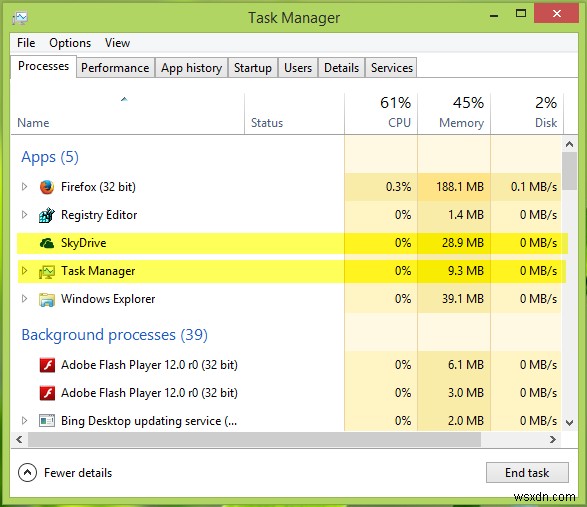Switch to the App history tab
Image resolution: width=587 pixels, height=507 pixels.
coord(191,68)
